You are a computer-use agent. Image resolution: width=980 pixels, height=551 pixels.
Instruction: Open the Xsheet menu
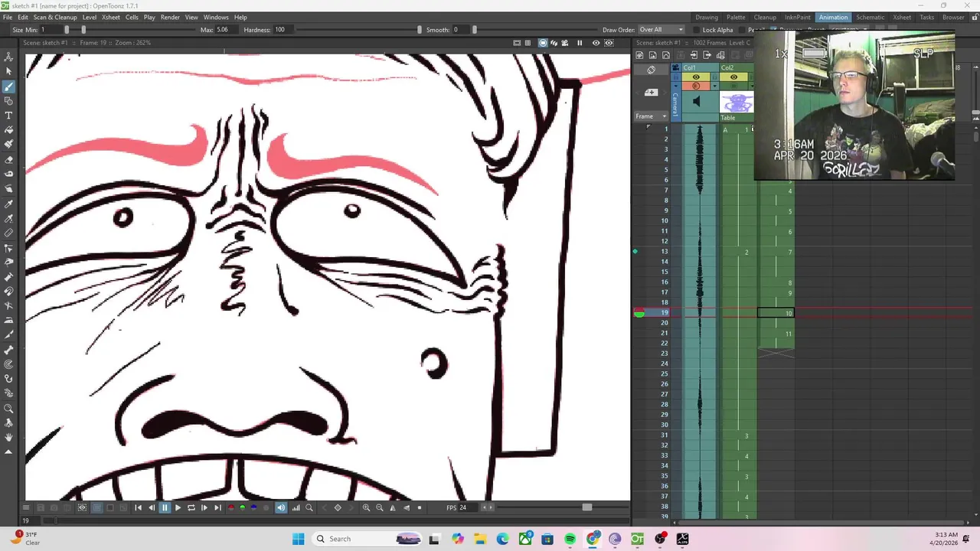tap(111, 17)
